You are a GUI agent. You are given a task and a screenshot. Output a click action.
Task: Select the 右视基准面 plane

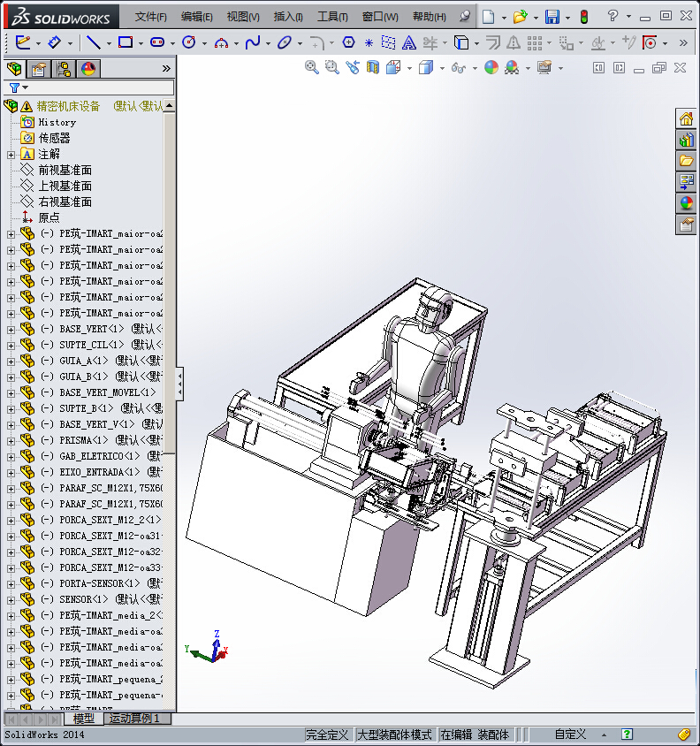point(65,202)
